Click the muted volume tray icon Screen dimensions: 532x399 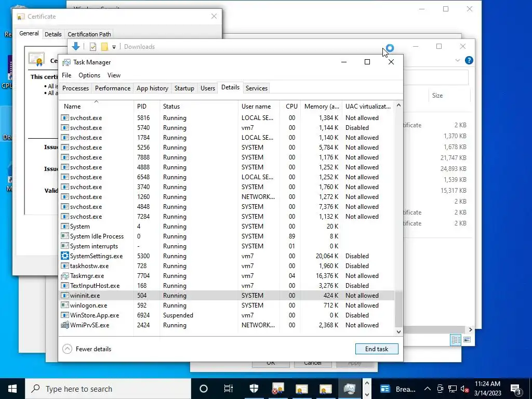(x=464, y=389)
